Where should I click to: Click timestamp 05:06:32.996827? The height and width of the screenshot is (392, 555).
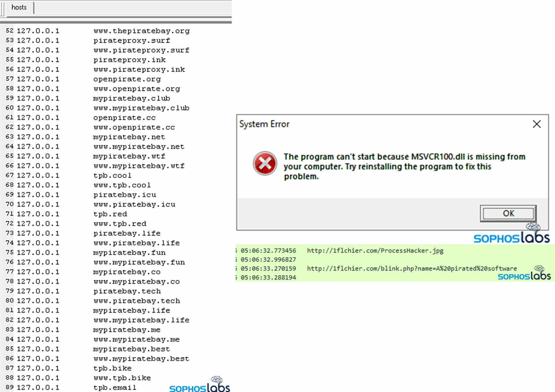[x=268, y=259]
